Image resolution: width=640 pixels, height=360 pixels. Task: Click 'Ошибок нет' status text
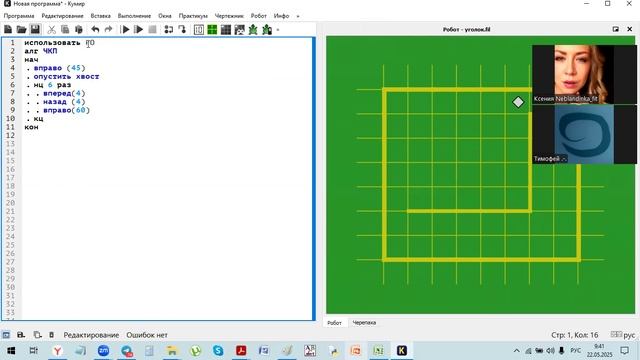(x=147, y=335)
